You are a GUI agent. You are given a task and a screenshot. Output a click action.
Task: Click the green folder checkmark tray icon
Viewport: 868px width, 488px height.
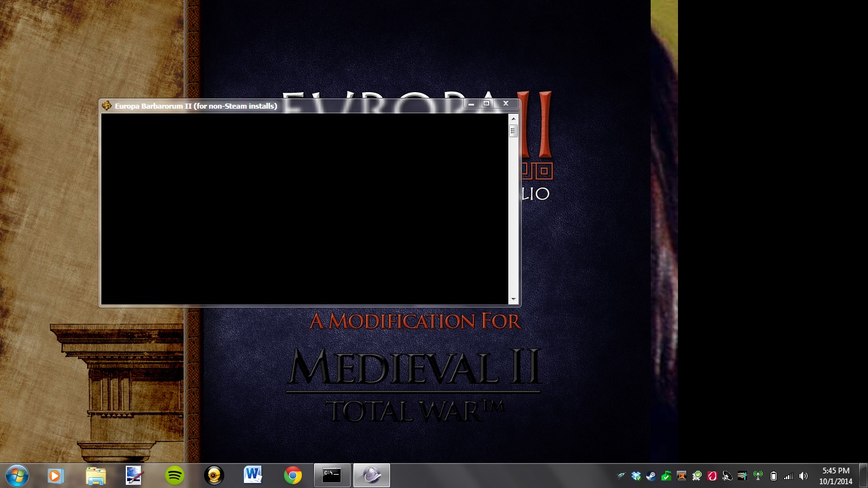click(666, 475)
